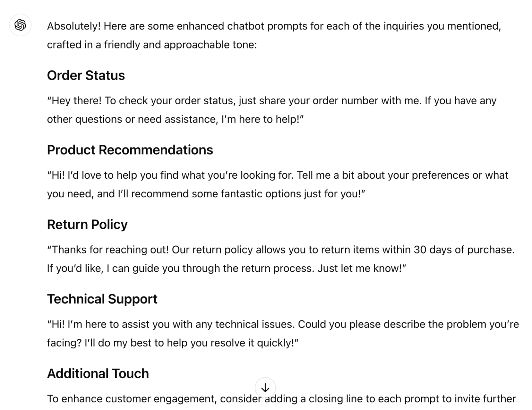The height and width of the screenshot is (410, 532).
Task: Click the line "crafted in a friendly and approachable tone"
Action: (x=152, y=45)
